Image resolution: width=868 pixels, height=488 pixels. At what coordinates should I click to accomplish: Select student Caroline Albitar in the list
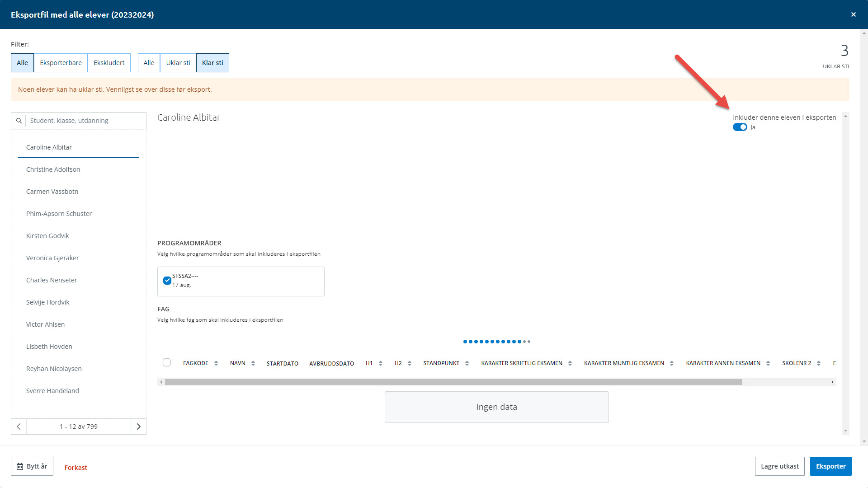tap(79, 147)
